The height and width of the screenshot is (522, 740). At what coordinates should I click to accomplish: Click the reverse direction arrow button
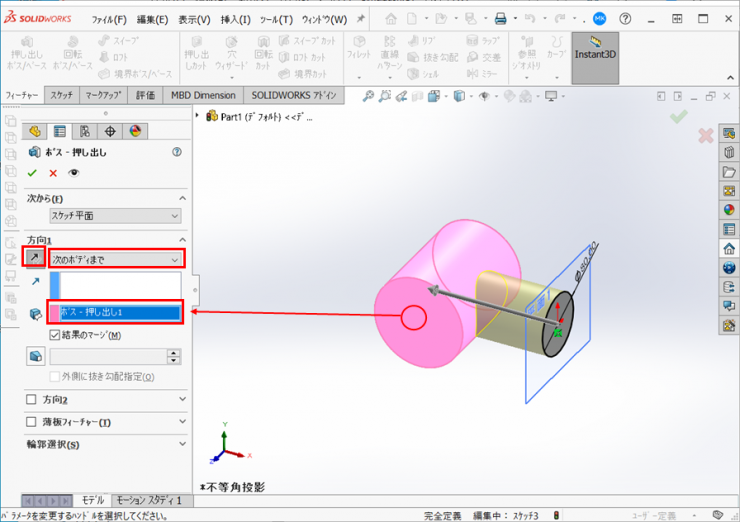[x=35, y=259]
